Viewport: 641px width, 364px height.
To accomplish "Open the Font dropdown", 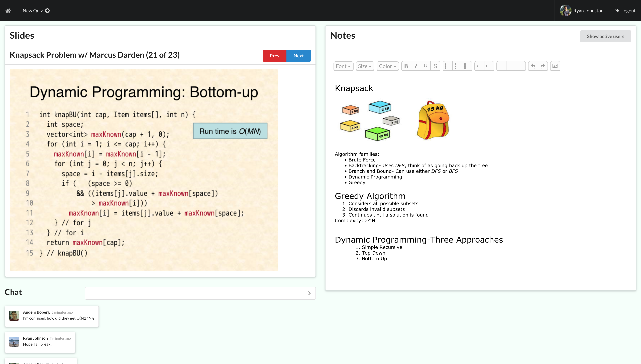I will point(343,66).
